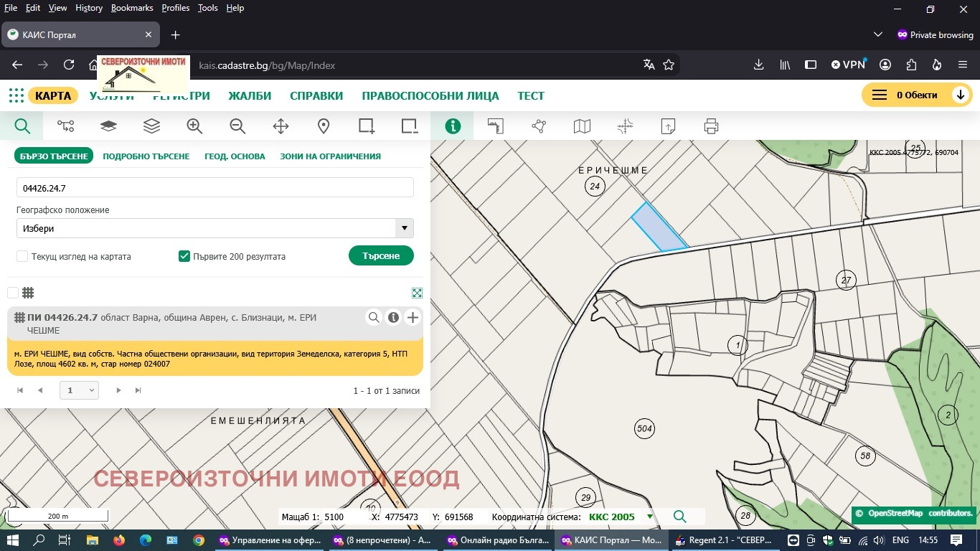Select the search magnifier tool
The width and height of the screenshot is (980, 551).
(x=22, y=126)
